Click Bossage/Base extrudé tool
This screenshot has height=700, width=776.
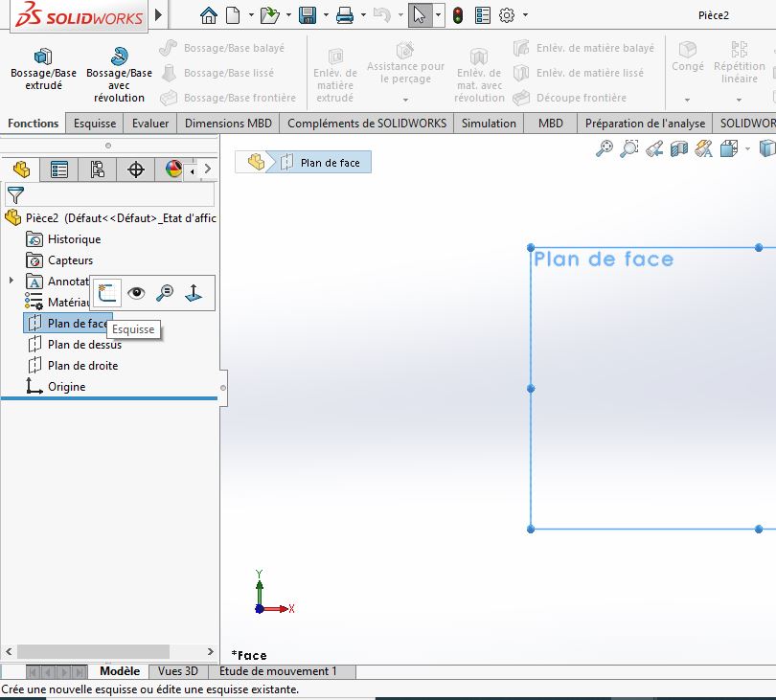pos(43,69)
